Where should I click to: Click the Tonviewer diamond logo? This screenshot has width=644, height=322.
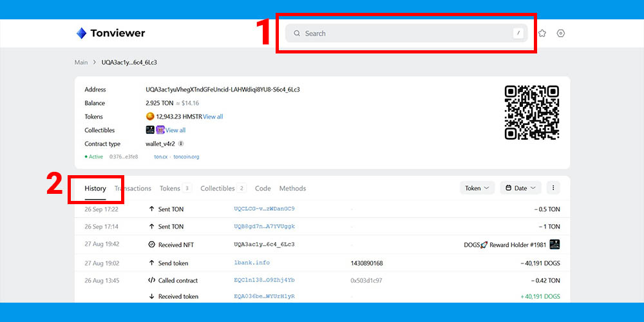pyautogui.click(x=81, y=33)
